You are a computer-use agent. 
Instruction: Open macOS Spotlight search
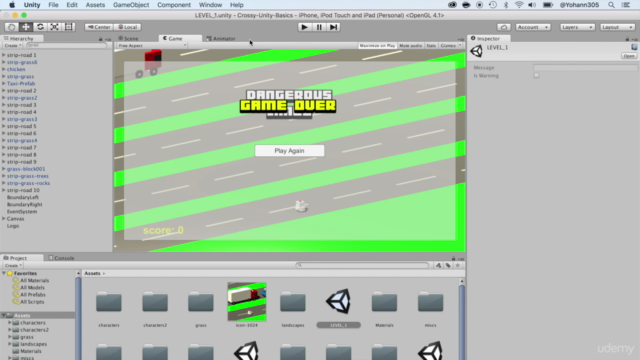611,5
